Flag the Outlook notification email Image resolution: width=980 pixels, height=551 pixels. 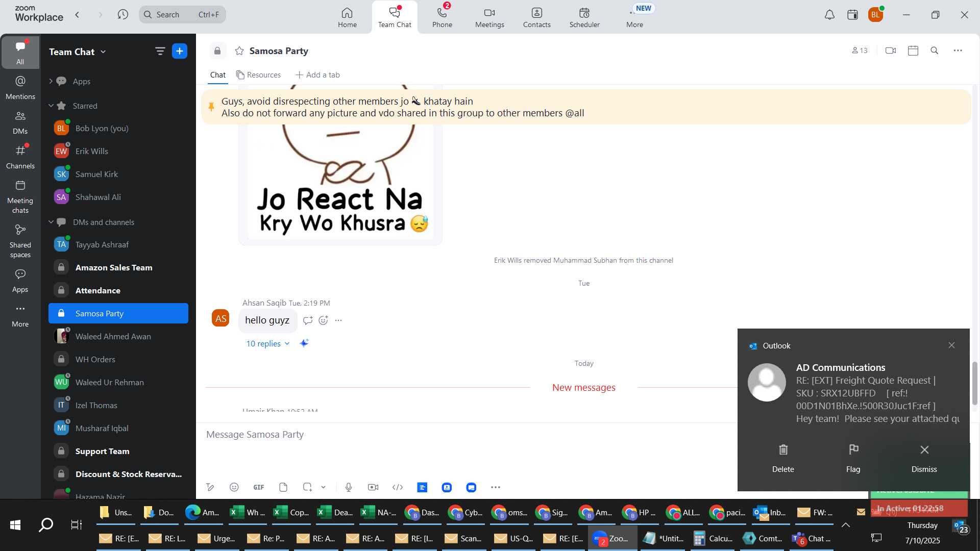853,458
